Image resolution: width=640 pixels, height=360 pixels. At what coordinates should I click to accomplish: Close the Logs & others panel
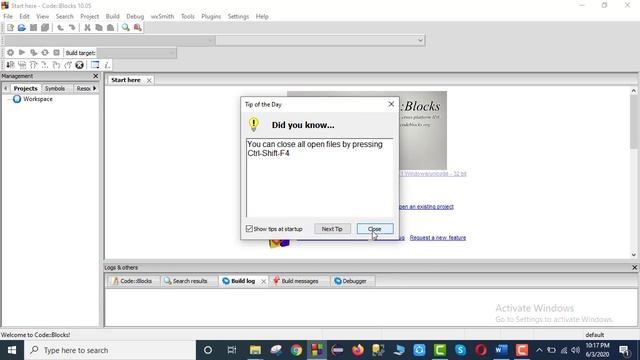(634, 268)
